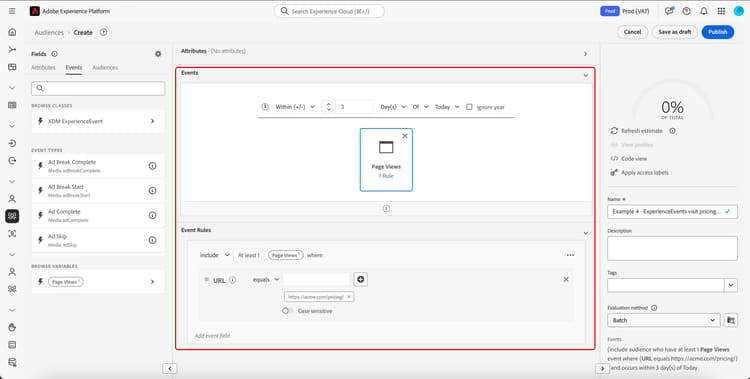
Task: Open the app switcher grid icon
Action: [x=721, y=11]
